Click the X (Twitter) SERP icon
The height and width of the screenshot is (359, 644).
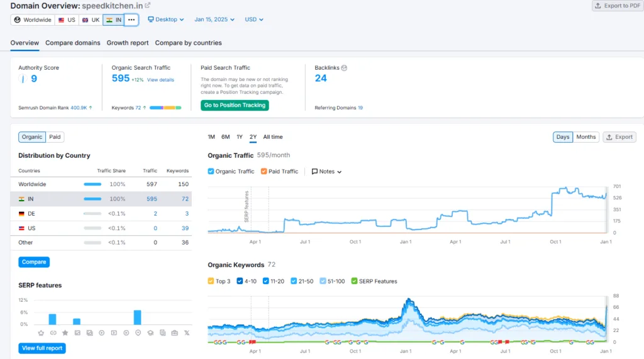point(187,333)
